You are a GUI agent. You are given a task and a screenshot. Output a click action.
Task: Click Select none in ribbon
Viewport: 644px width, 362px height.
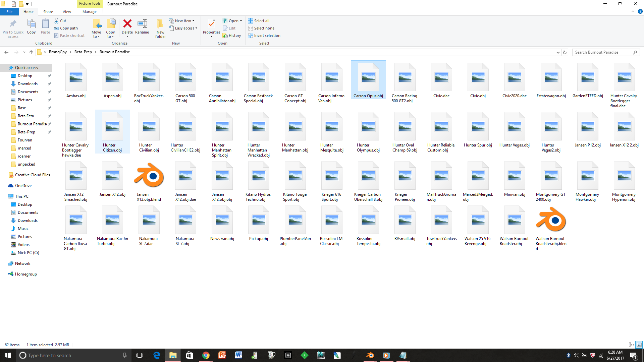[261, 28]
